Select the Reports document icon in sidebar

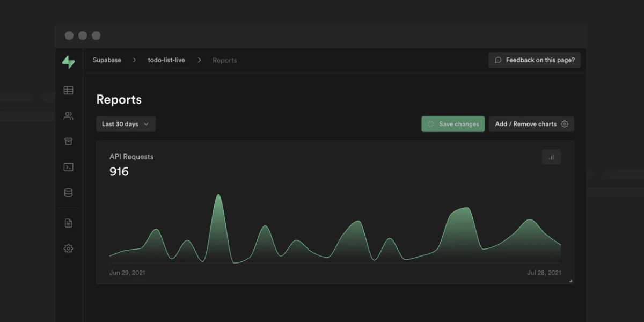68,223
